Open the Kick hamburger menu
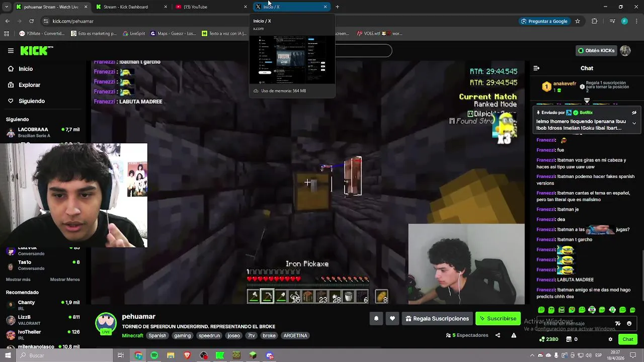Image resolution: width=644 pixels, height=362 pixels. click(x=11, y=50)
